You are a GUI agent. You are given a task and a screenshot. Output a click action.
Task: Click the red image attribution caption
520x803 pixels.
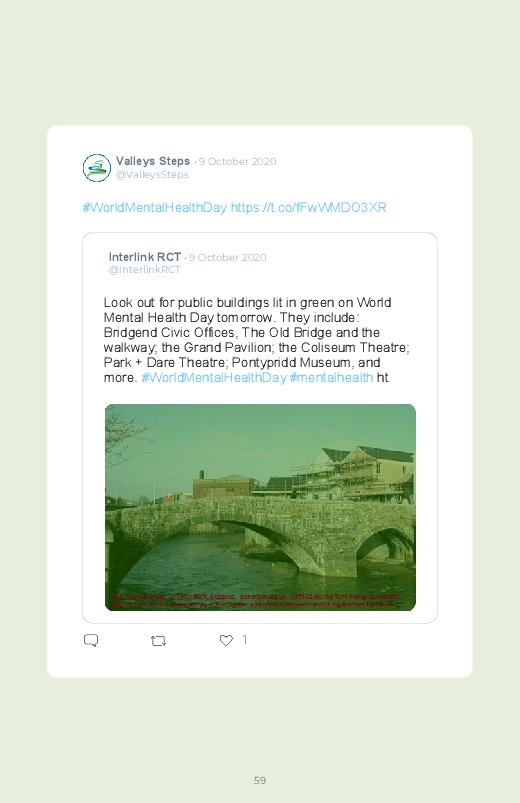pos(255,600)
